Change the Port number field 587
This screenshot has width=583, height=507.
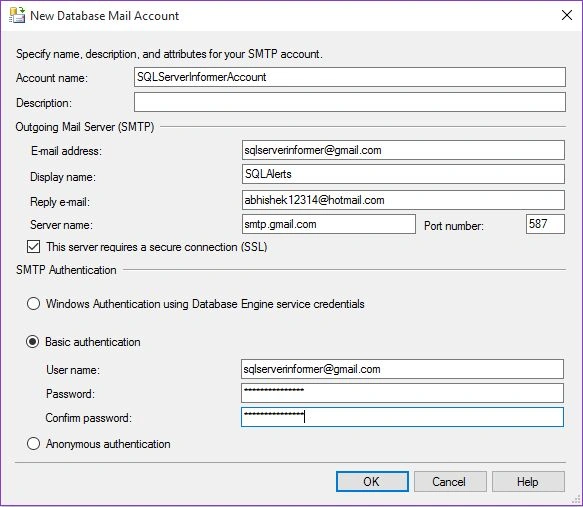(545, 224)
